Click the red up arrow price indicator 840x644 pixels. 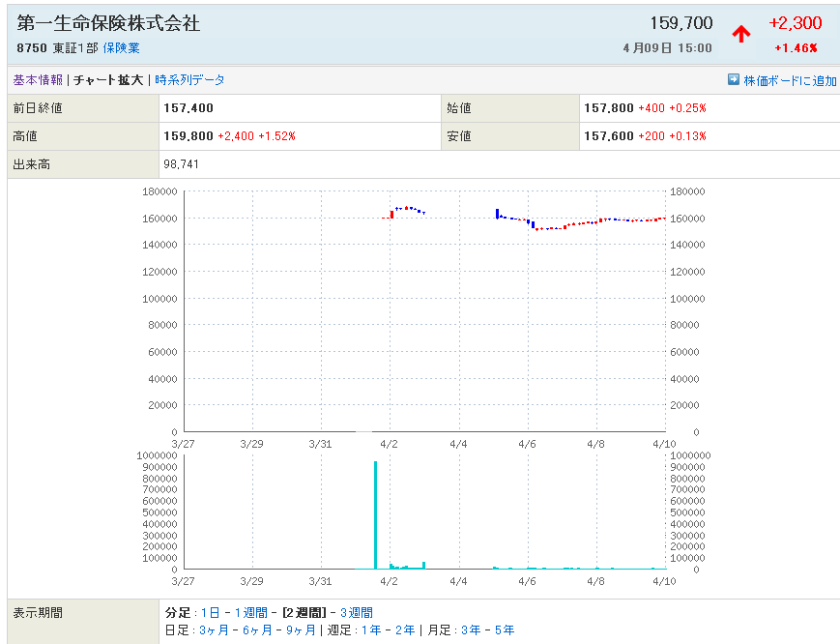[741, 35]
